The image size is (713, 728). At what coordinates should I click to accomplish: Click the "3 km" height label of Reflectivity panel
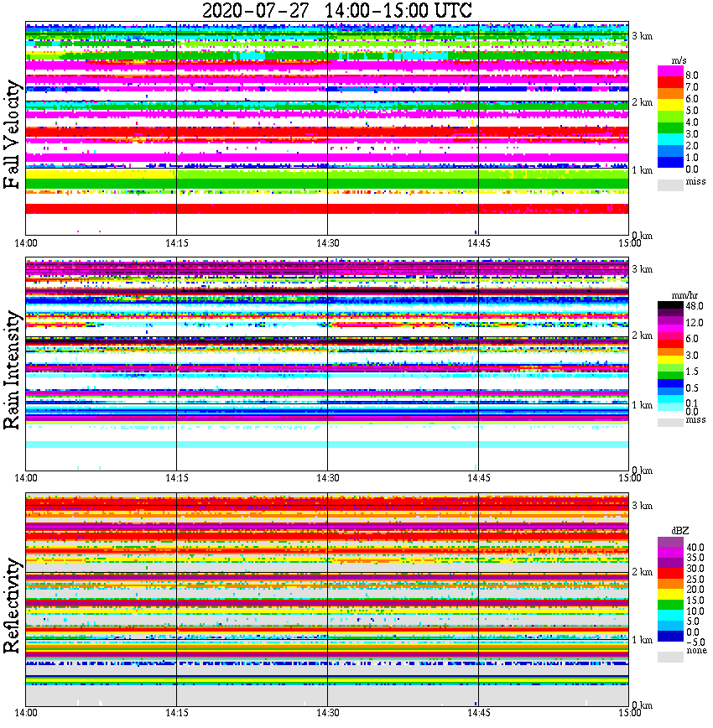[643, 506]
